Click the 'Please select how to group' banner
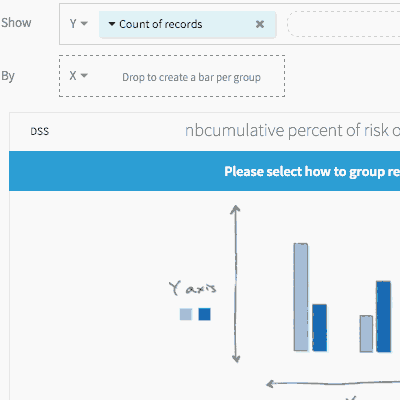 [204, 171]
